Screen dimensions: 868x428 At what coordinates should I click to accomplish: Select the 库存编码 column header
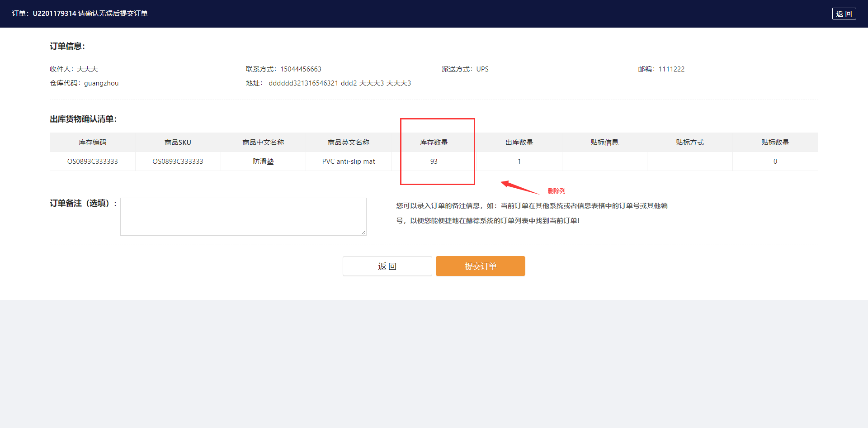pos(92,142)
